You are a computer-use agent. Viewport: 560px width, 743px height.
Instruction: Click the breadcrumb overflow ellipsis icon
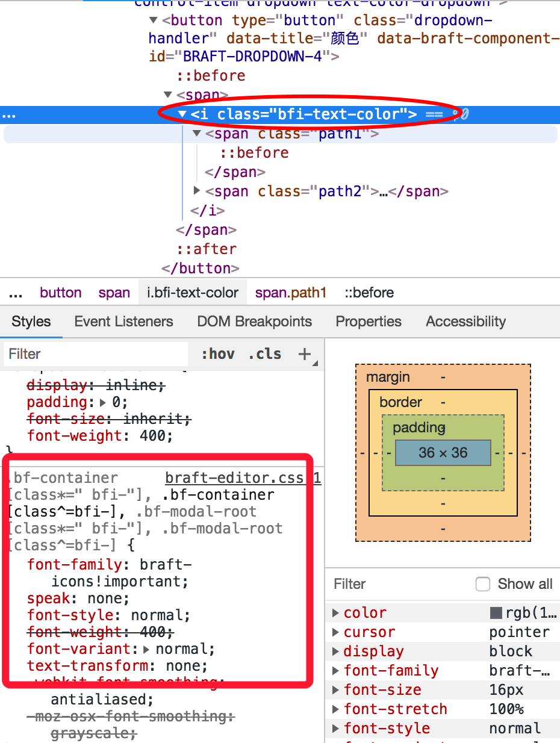click(x=16, y=293)
